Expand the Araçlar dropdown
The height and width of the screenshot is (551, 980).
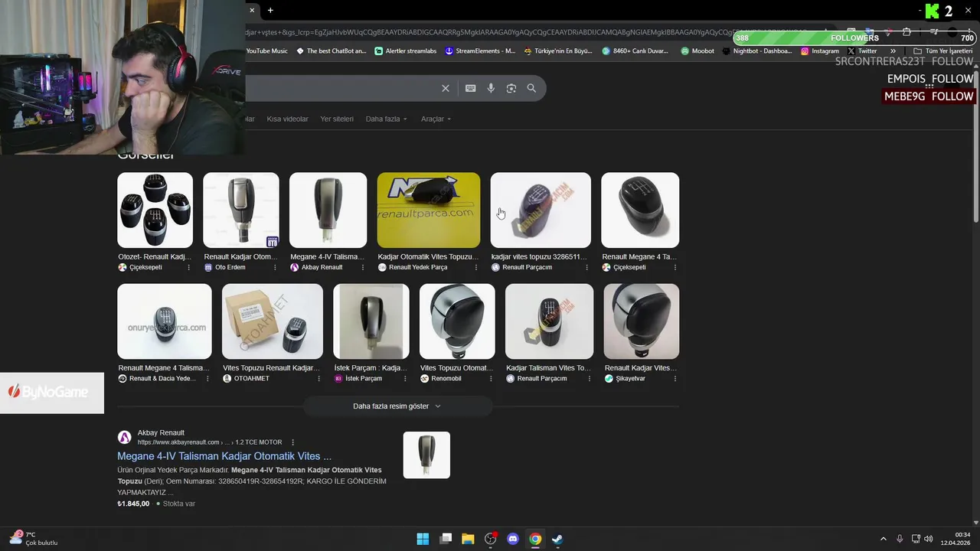(436, 119)
